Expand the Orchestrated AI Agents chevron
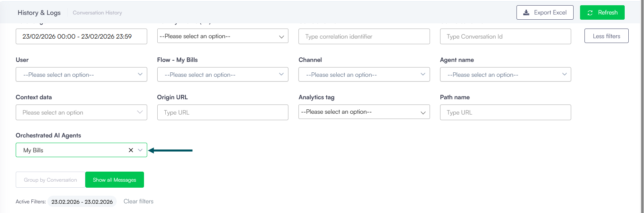 coord(140,150)
